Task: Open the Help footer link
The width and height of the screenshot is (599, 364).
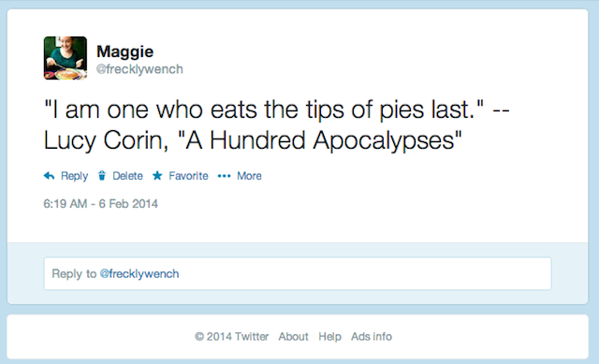Action: (329, 337)
